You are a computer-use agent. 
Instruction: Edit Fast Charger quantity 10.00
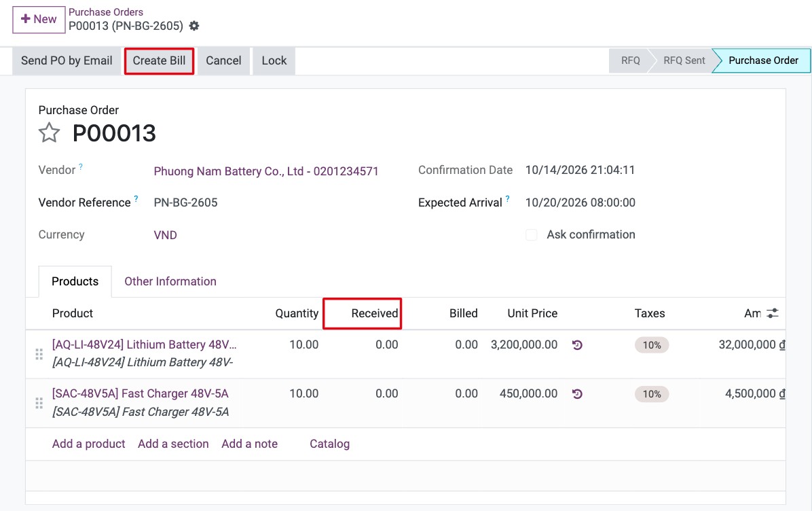(304, 394)
